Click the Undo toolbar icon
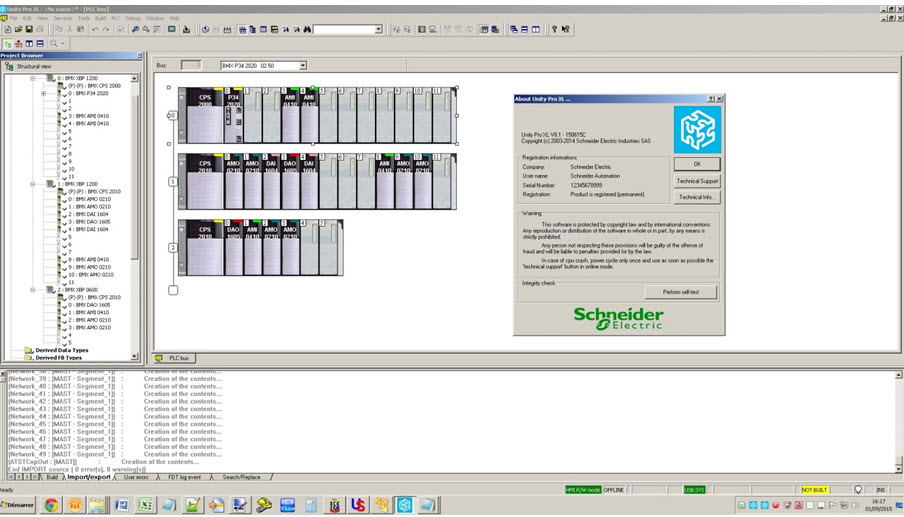 pyautogui.click(x=95, y=29)
